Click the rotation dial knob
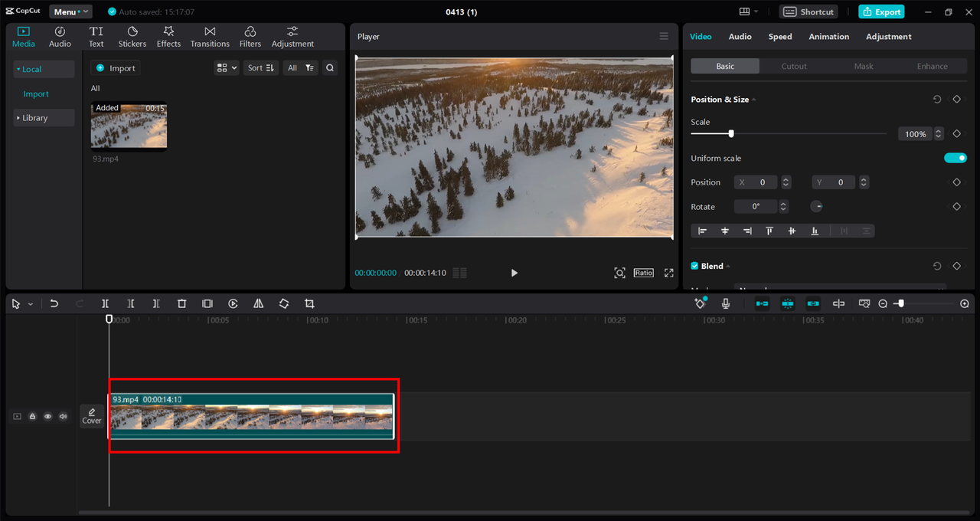This screenshot has height=521, width=980. tap(817, 207)
